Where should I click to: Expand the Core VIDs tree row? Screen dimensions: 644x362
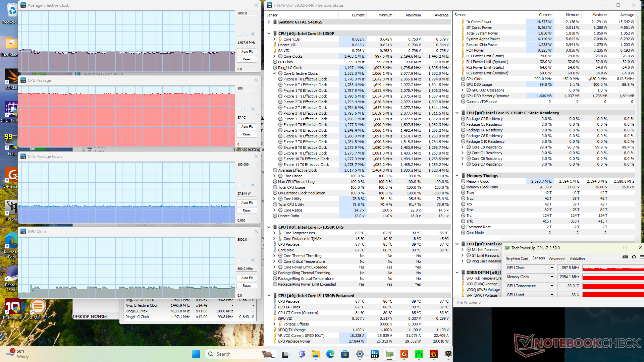tap(274, 39)
